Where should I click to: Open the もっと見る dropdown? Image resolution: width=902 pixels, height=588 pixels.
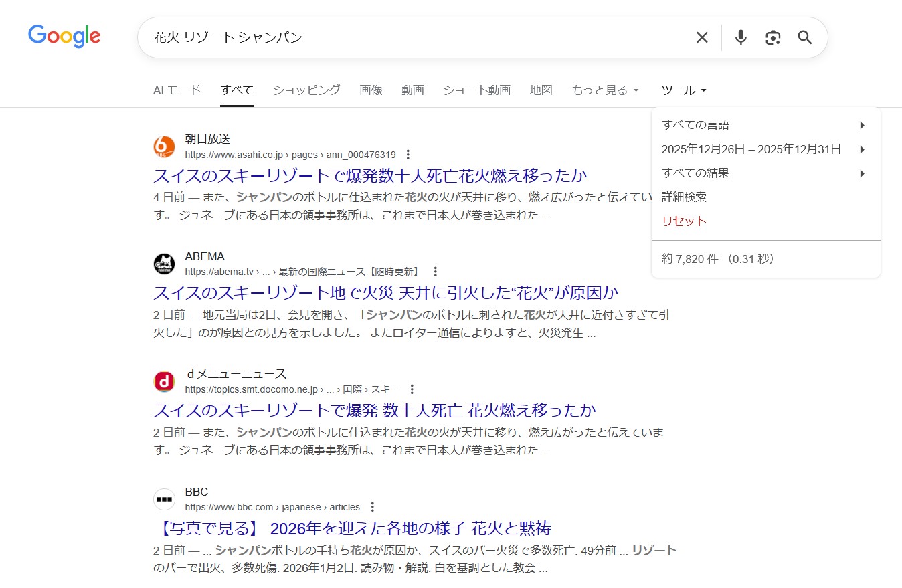[x=605, y=90]
